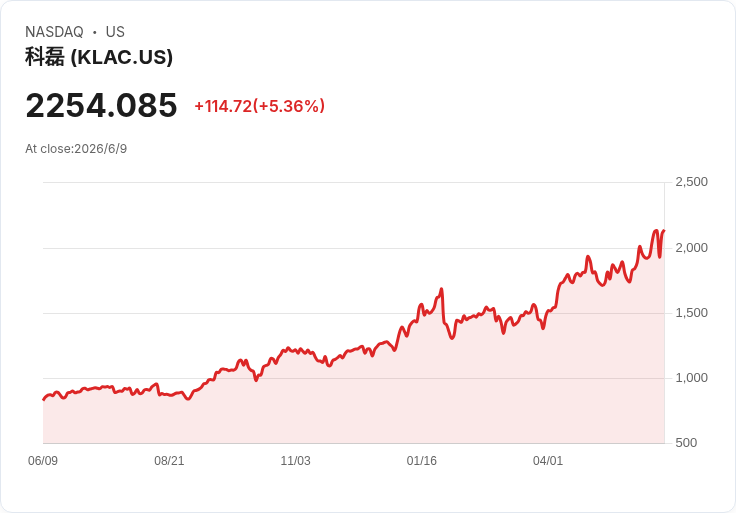Click the 08/21 date axis label
736x513 pixels.
169,460
